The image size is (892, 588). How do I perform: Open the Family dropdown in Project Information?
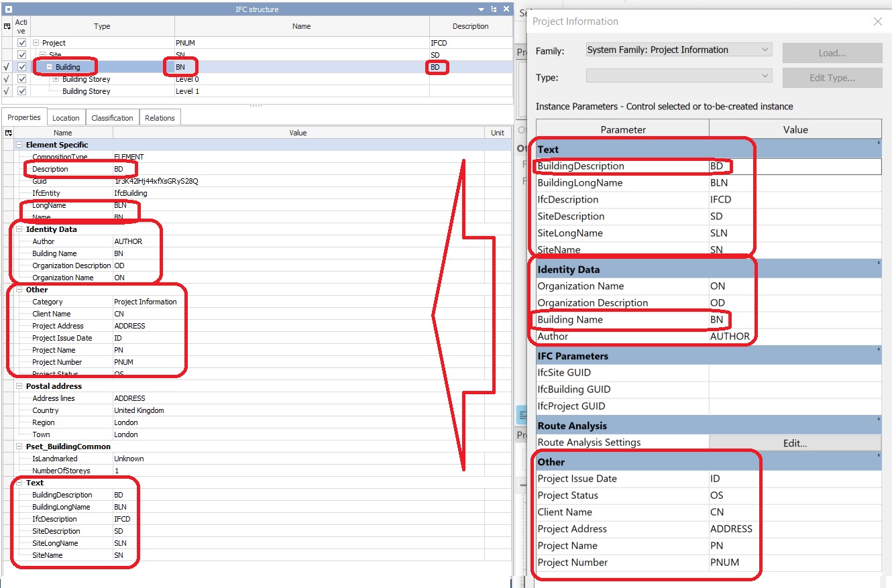pos(767,49)
